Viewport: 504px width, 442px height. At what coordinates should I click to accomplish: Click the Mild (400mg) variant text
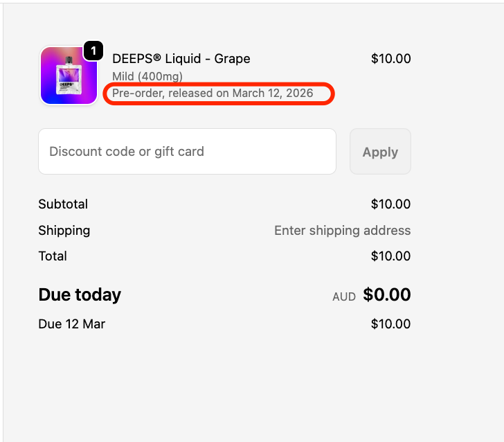click(x=147, y=76)
